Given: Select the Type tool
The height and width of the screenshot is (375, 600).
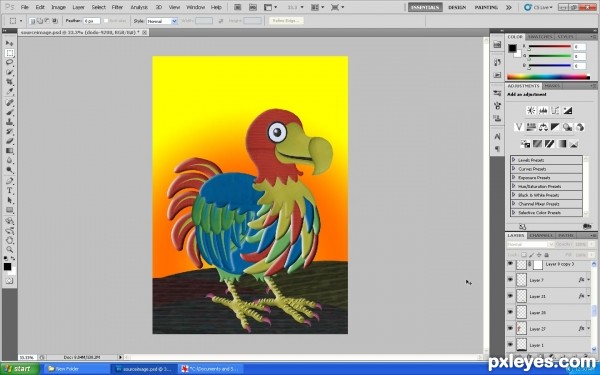Looking at the screenshot, I should pos(10,191).
